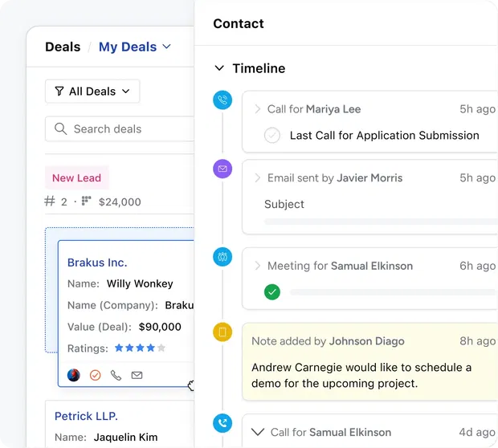
Task: Mark Last Call for Application Submission complete
Action: pos(272,136)
